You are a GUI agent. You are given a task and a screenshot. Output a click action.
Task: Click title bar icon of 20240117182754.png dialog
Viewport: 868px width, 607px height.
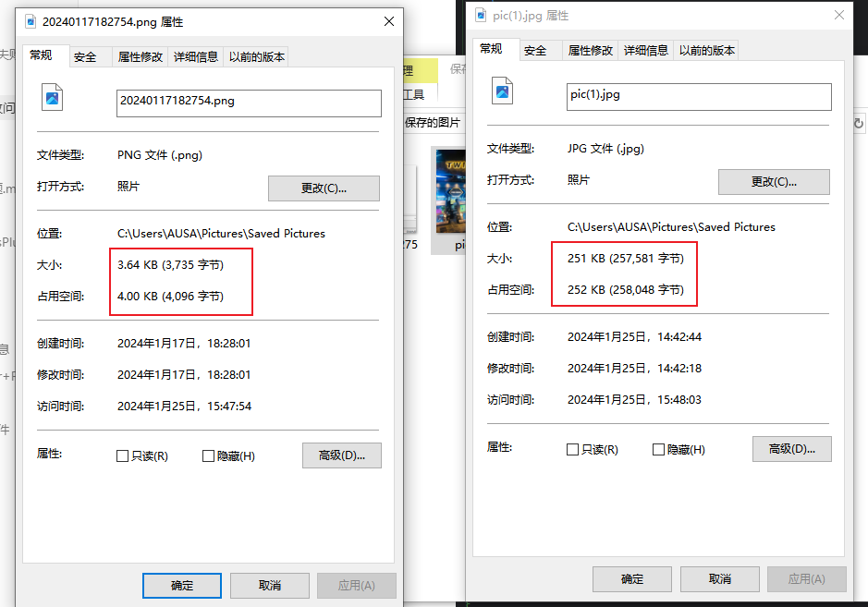[x=31, y=22]
